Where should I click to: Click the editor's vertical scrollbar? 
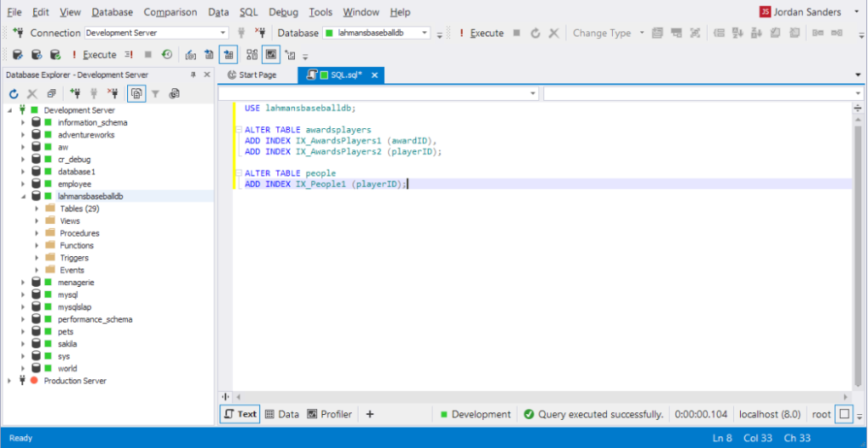(858, 255)
